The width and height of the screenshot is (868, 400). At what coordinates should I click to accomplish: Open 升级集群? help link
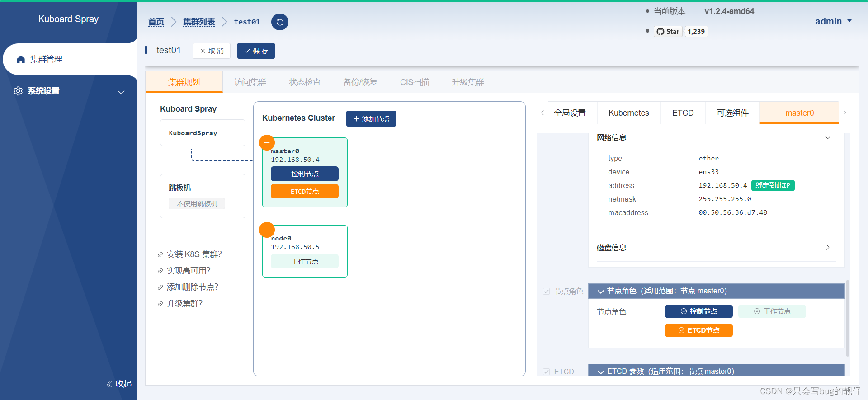tap(184, 304)
